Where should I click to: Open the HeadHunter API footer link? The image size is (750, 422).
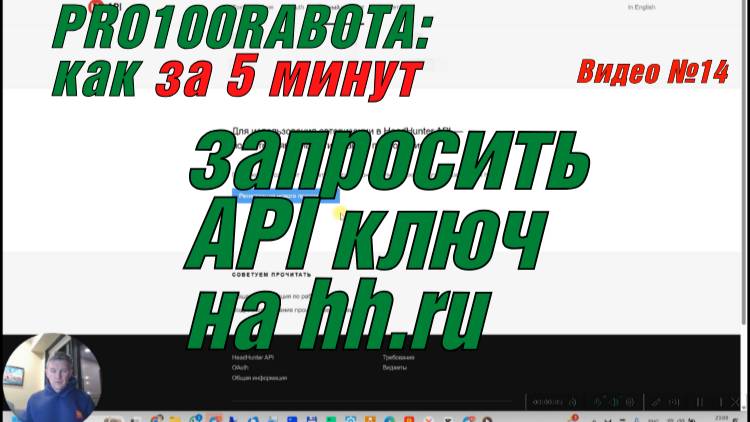click(253, 357)
